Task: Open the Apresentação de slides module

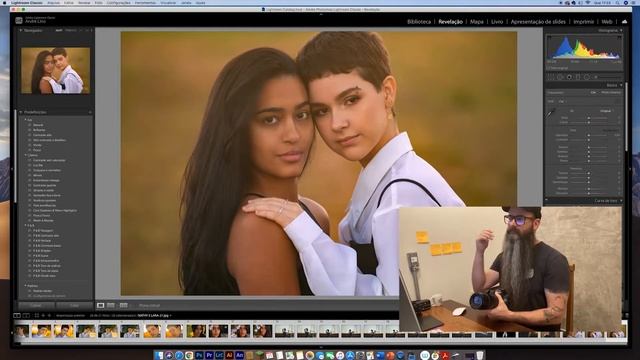Action: click(x=538, y=22)
